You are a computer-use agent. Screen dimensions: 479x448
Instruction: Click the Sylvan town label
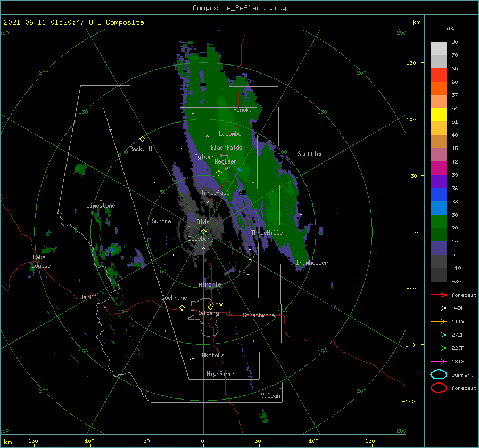pos(204,157)
